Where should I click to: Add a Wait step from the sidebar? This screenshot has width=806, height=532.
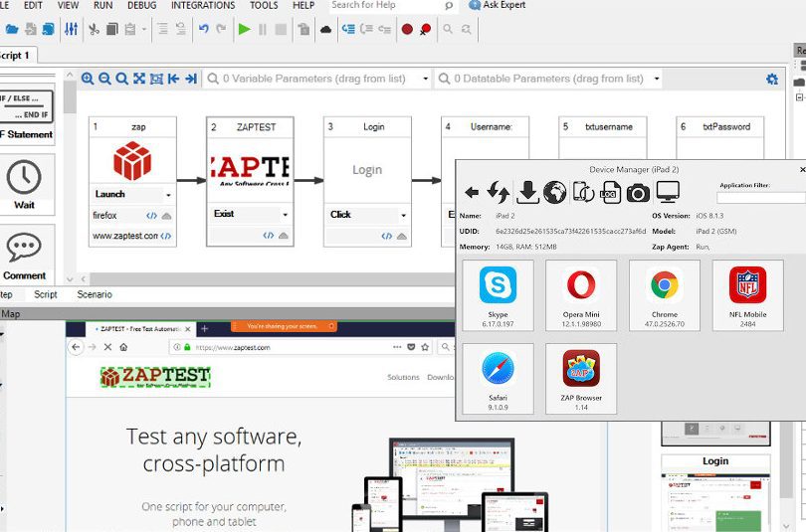pos(24,184)
